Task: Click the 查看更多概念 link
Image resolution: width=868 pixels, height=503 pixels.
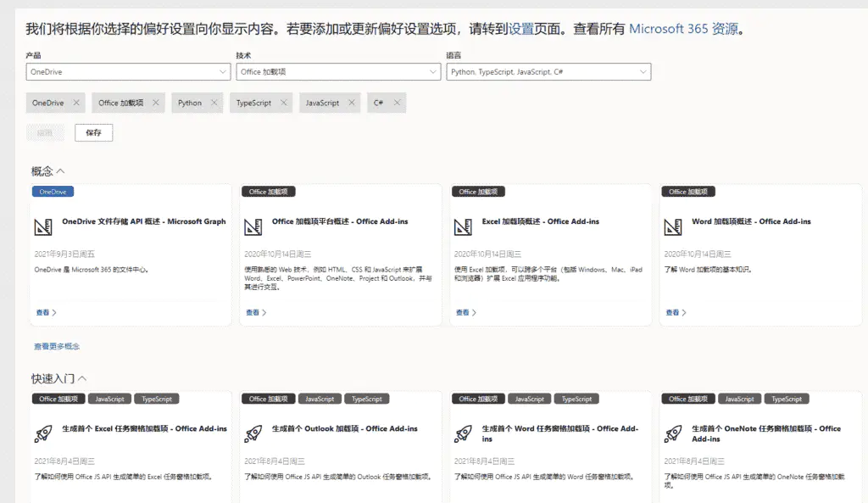Action: (x=57, y=346)
